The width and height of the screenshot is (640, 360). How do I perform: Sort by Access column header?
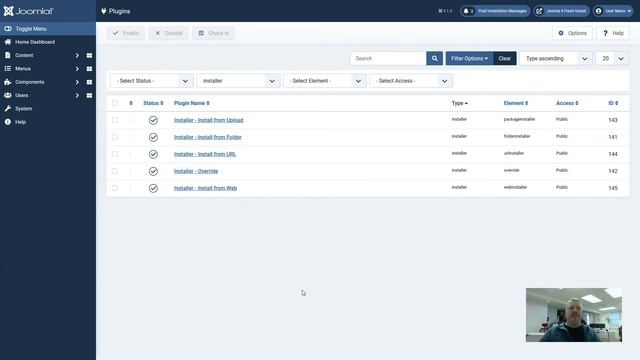pyautogui.click(x=567, y=103)
